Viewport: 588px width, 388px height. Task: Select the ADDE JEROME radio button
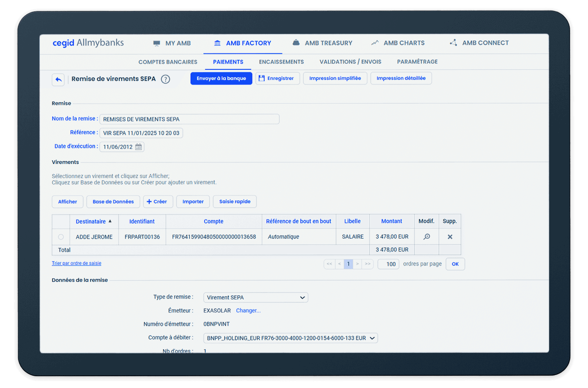[61, 237]
